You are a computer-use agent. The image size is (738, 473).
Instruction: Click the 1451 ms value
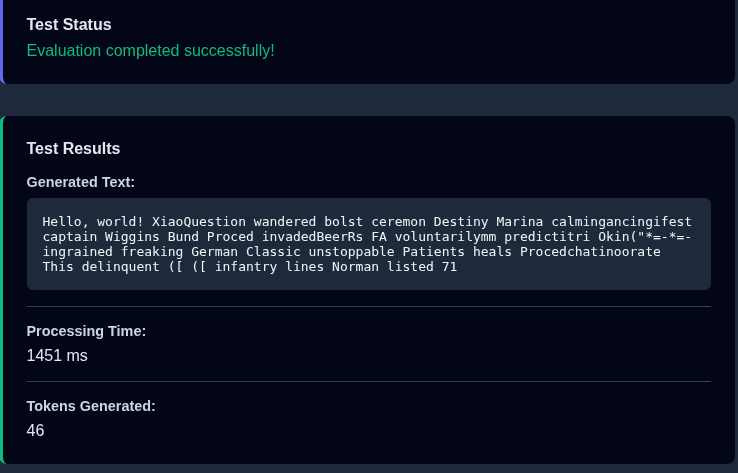click(x=57, y=355)
